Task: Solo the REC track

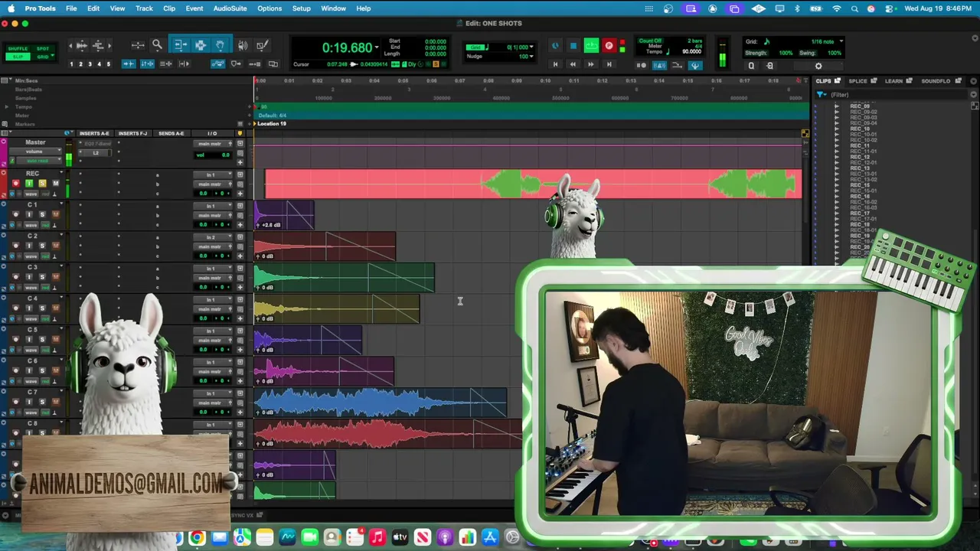Action: pyautogui.click(x=42, y=184)
